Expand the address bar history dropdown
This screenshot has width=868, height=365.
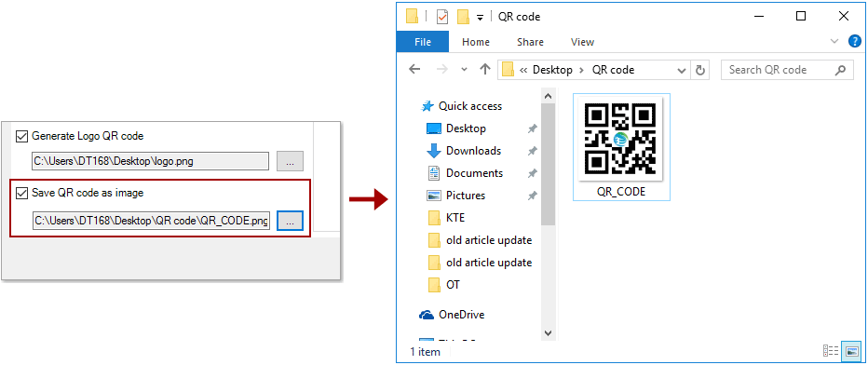pos(682,70)
